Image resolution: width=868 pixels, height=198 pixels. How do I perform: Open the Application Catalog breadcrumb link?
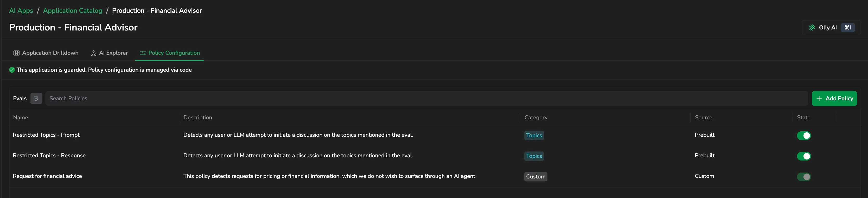click(x=72, y=10)
